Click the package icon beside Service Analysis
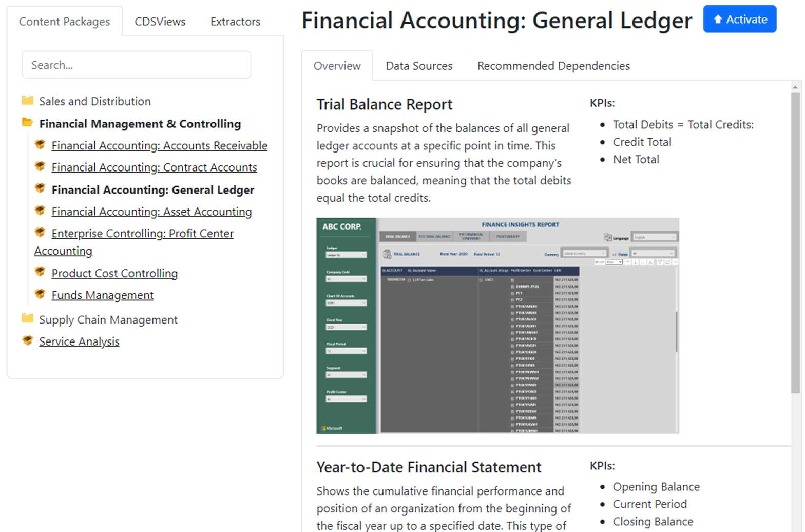This screenshot has width=805, height=532. [28, 340]
